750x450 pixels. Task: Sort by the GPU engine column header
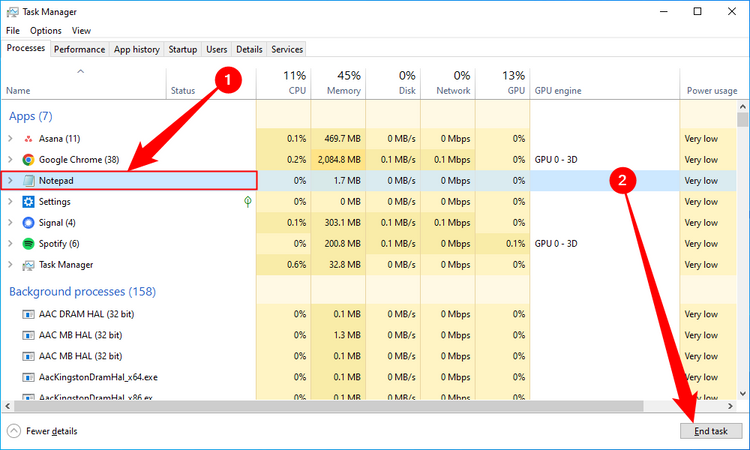pyautogui.click(x=605, y=84)
